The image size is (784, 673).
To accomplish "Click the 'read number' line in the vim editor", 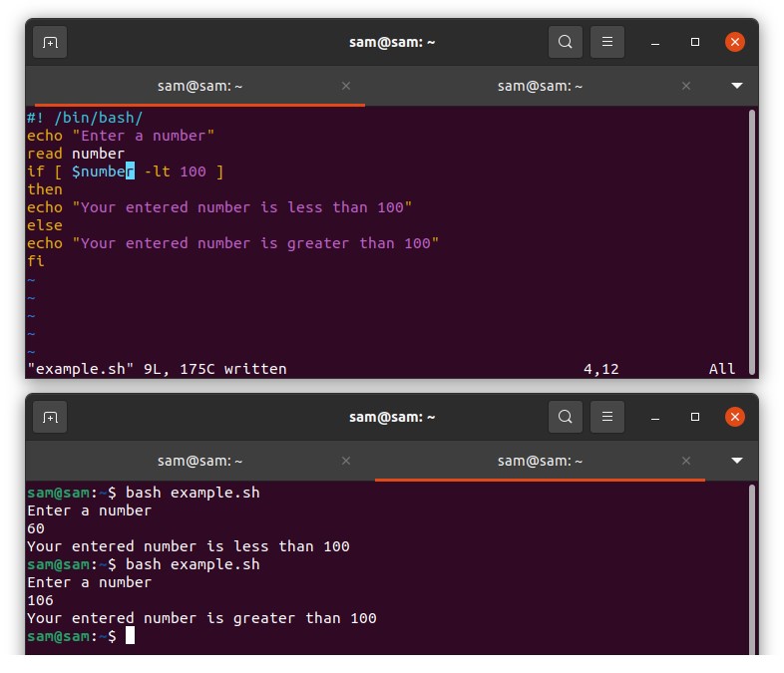I will tap(76, 154).
